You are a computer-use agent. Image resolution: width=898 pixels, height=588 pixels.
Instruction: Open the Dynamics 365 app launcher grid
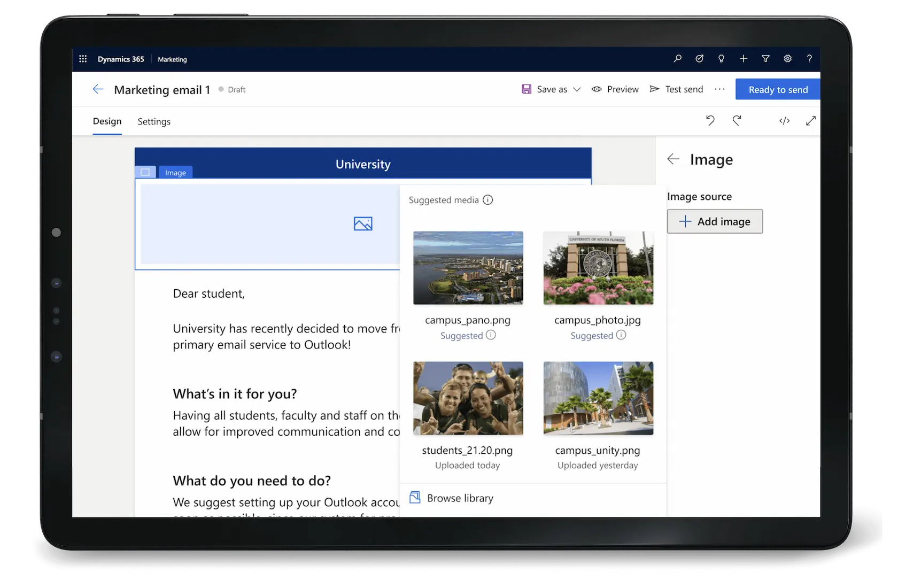pos(83,59)
